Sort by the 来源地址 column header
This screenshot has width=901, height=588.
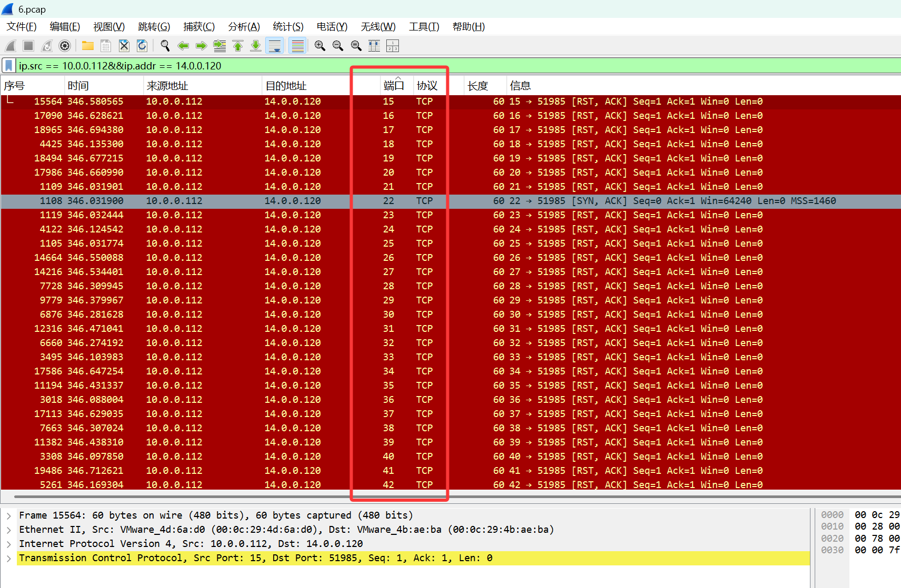tap(202, 86)
